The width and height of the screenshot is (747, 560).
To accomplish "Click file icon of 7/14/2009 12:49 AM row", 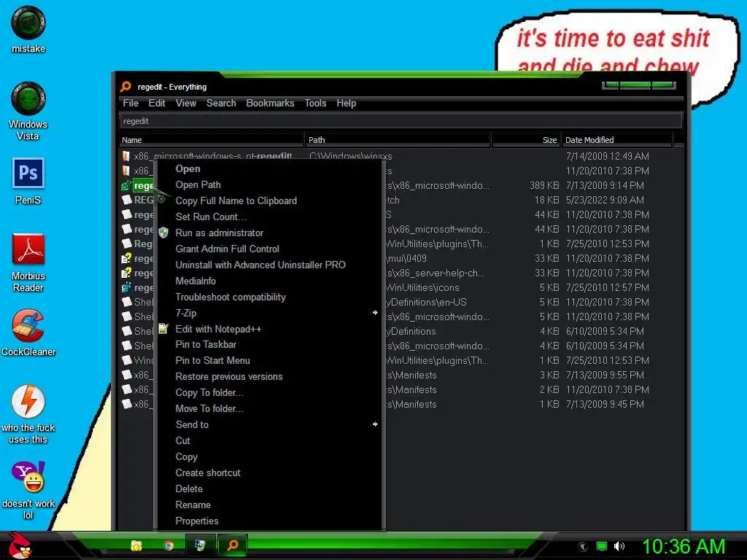I will click(x=125, y=156).
